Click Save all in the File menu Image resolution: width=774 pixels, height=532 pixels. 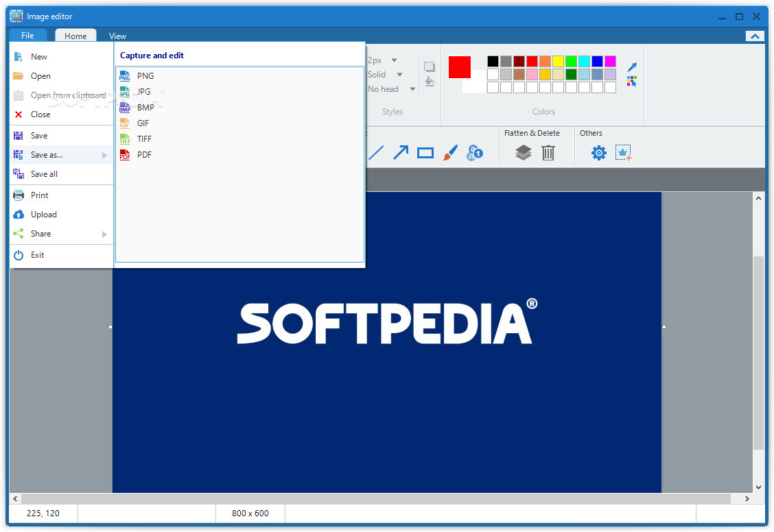click(x=61, y=174)
